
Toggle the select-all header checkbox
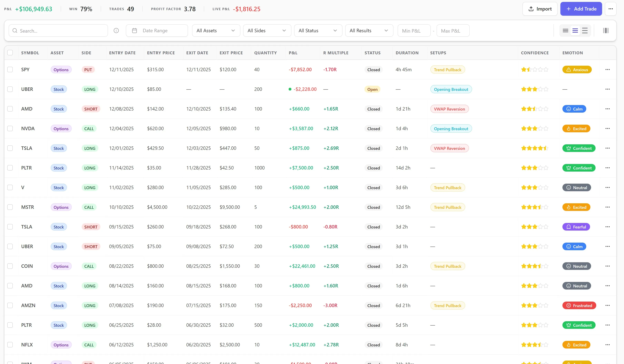(10, 53)
